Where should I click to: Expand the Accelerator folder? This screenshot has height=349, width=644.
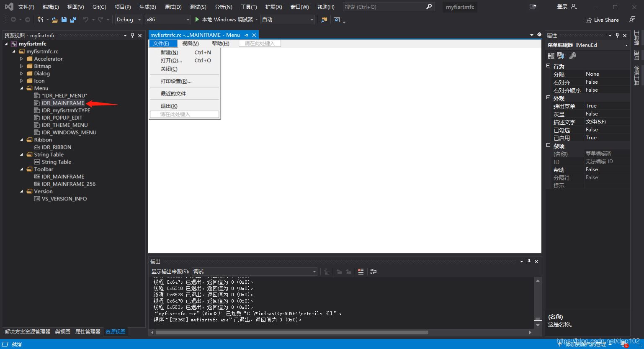pos(22,59)
